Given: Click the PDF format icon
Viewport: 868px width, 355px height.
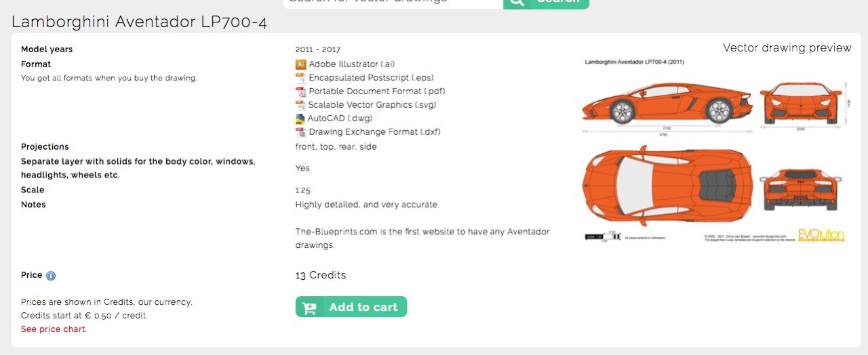Looking at the screenshot, I should click(x=300, y=91).
